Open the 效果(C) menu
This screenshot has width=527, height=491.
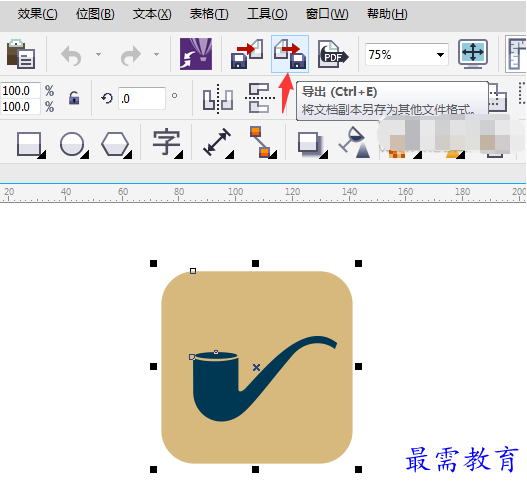pos(37,14)
